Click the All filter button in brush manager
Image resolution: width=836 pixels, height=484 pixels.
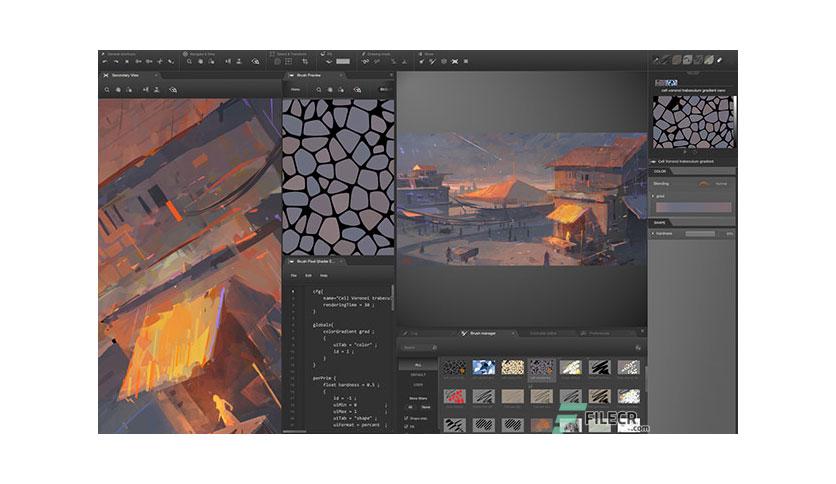pyautogui.click(x=411, y=407)
